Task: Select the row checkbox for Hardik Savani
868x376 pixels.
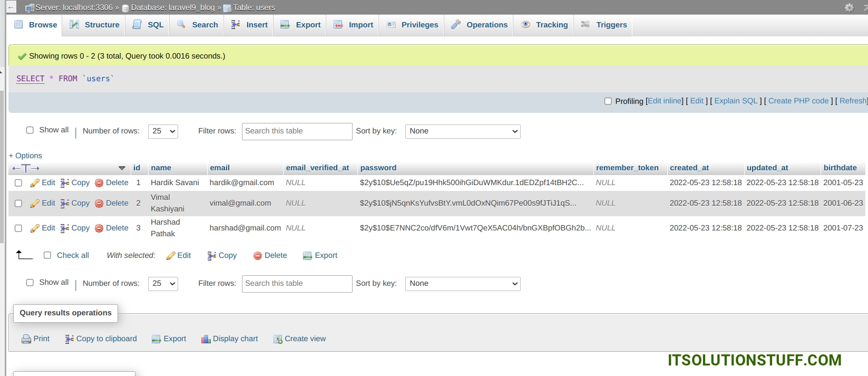Action: pyautogui.click(x=18, y=183)
